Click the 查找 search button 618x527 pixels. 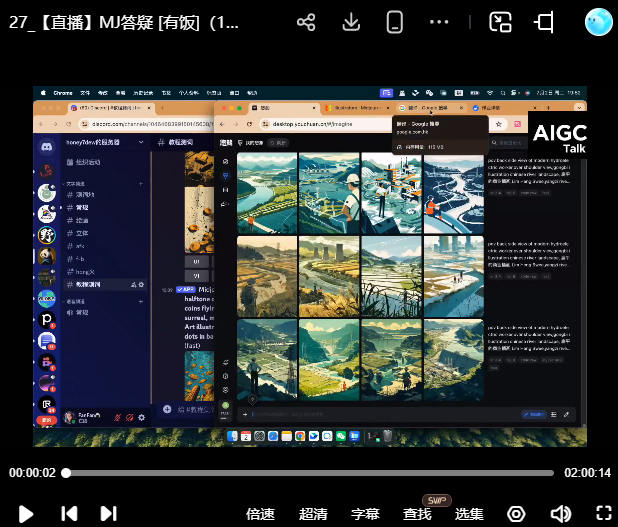click(417, 514)
